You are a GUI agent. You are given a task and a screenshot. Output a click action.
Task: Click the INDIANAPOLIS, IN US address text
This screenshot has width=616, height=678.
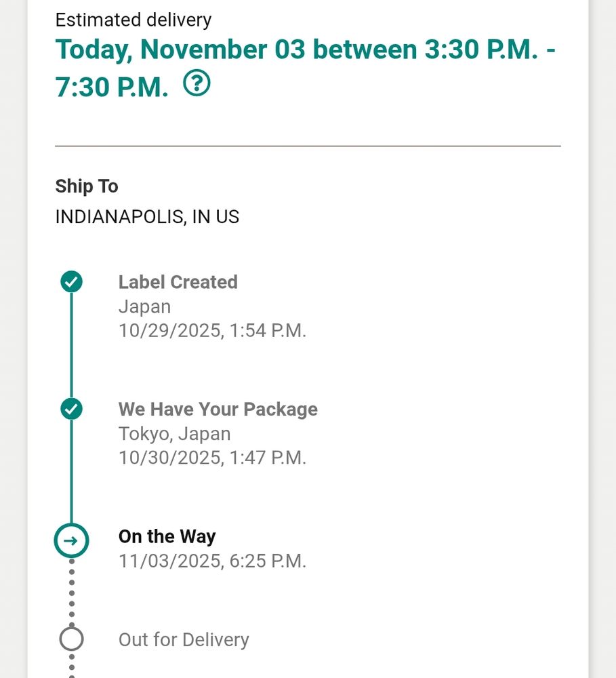pyautogui.click(x=147, y=217)
